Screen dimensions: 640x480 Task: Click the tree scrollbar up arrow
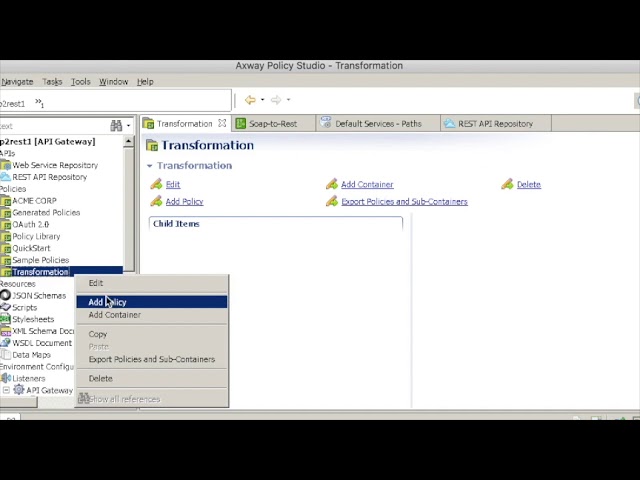click(x=129, y=142)
